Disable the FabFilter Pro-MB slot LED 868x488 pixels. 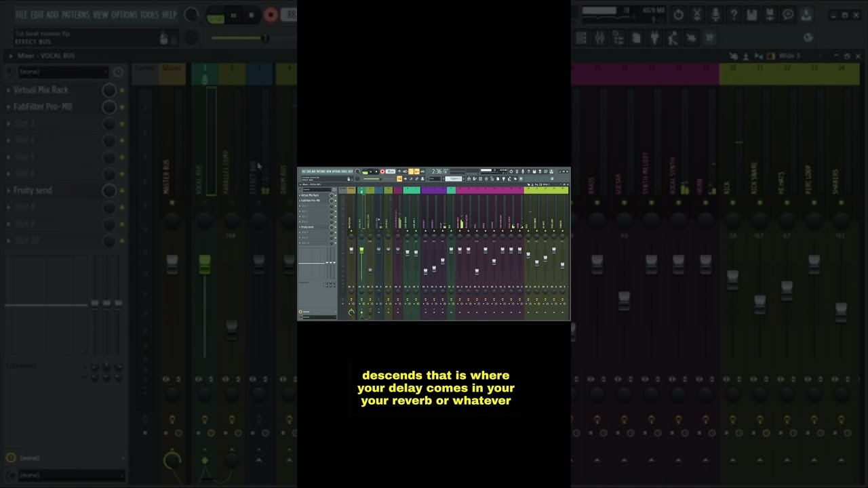336,201
